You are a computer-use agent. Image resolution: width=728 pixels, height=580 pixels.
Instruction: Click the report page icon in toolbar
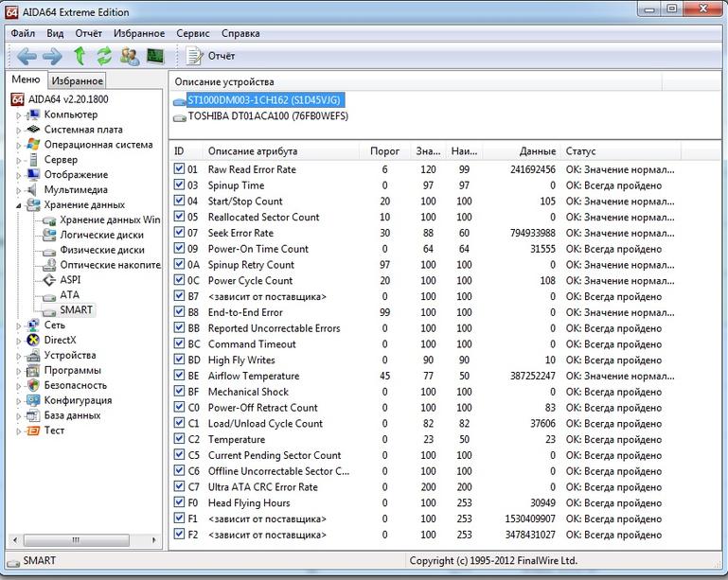coord(194,56)
